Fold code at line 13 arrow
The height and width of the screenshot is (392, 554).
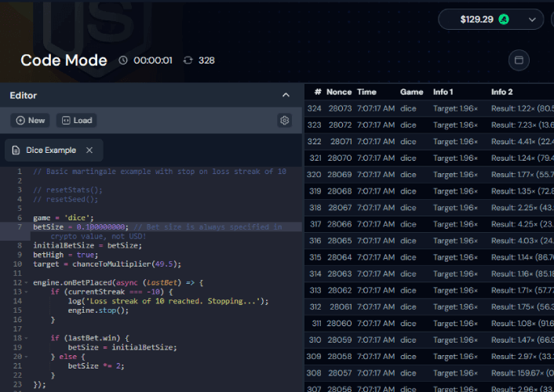click(26, 292)
